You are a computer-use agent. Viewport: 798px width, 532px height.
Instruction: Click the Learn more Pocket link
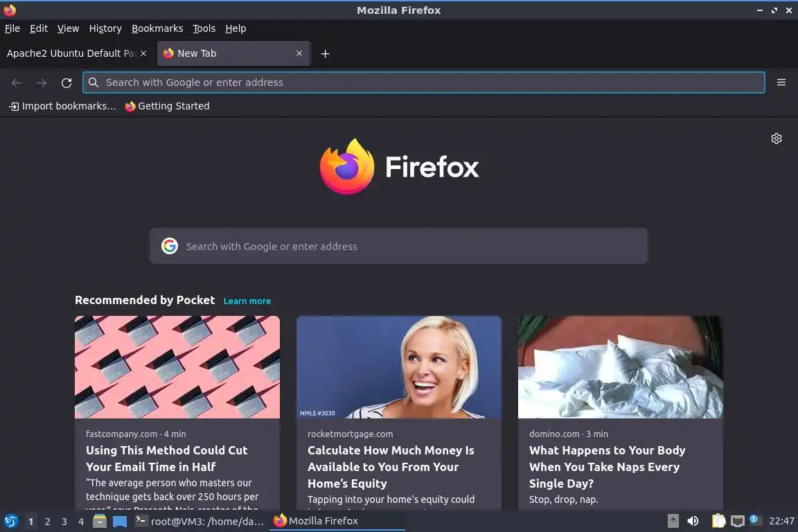point(247,301)
